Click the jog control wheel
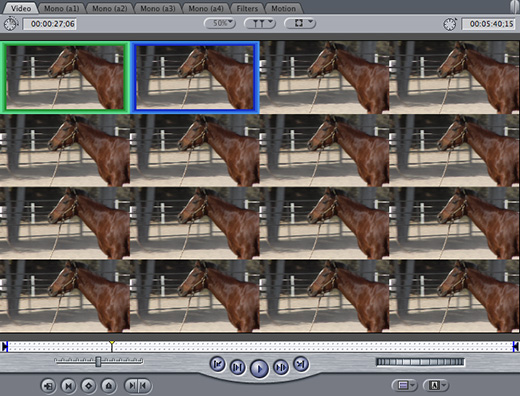 [x=420, y=362]
